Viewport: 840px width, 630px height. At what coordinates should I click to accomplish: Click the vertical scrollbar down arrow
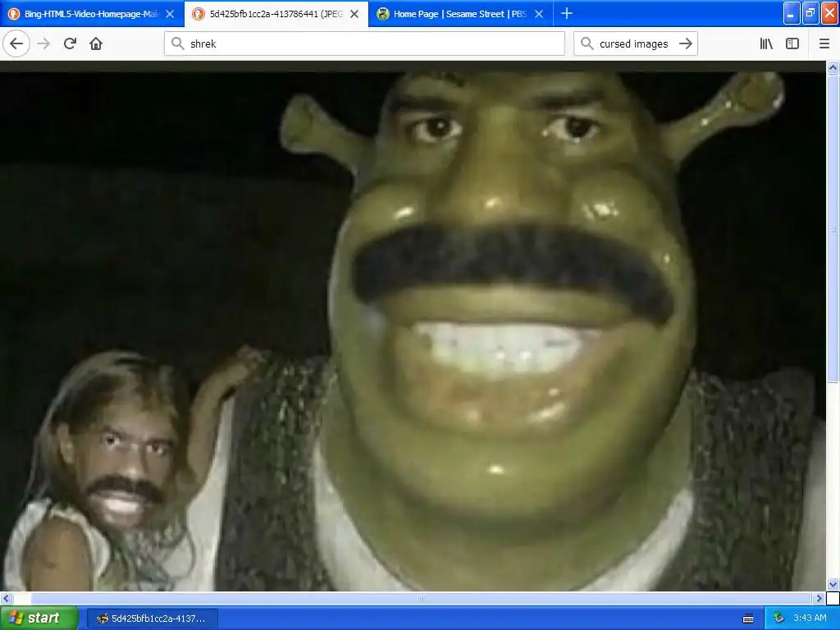pyautogui.click(x=833, y=584)
